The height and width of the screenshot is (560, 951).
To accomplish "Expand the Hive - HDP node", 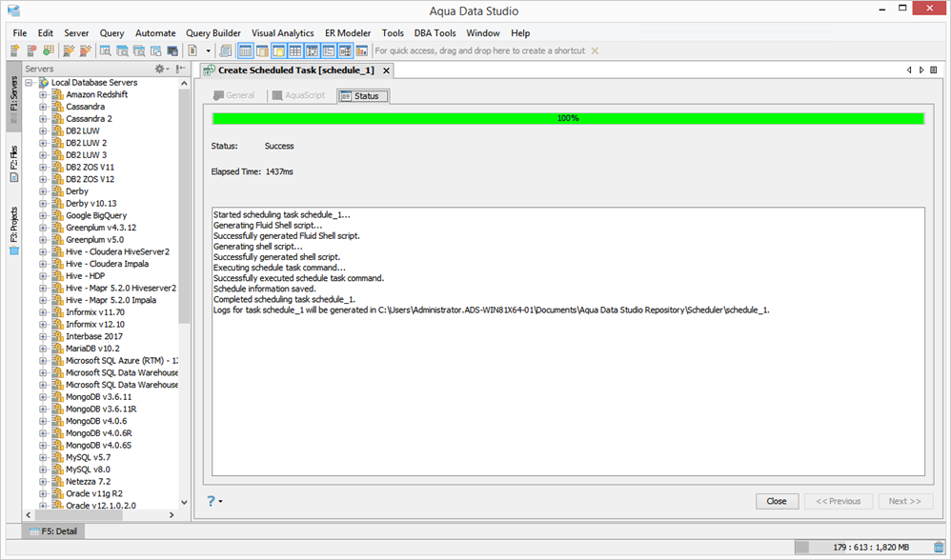I will [x=43, y=276].
